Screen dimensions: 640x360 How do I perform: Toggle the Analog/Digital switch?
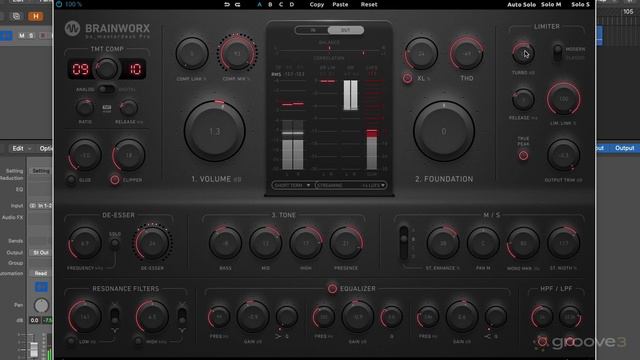coord(106,89)
